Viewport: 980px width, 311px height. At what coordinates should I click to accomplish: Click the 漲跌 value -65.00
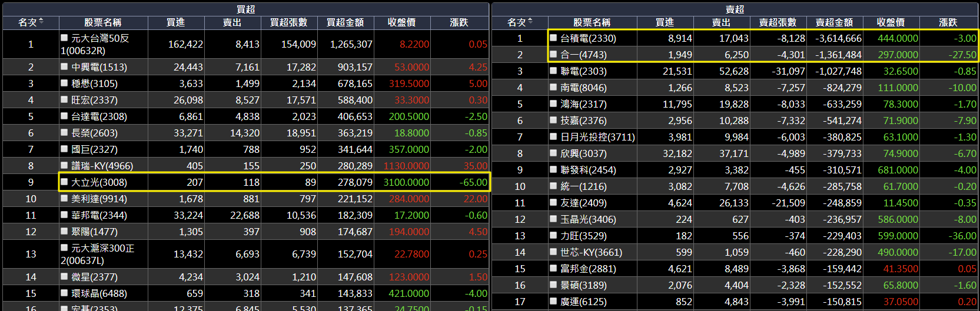(x=473, y=182)
